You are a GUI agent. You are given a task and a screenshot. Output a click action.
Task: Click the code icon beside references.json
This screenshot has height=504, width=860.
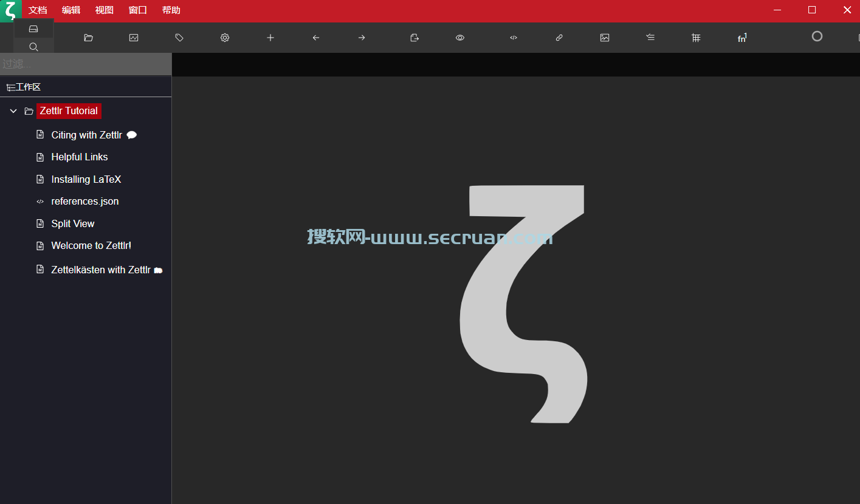[40, 202]
